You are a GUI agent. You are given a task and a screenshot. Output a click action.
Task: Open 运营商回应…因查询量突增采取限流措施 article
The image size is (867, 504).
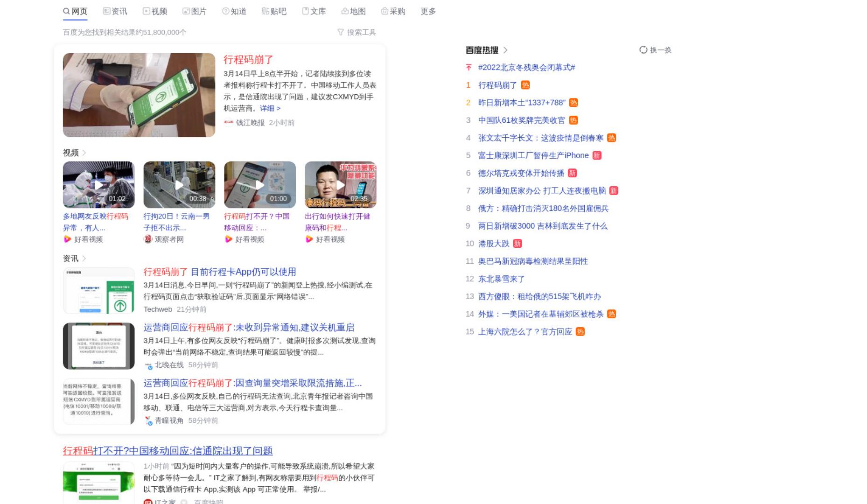coord(252,383)
